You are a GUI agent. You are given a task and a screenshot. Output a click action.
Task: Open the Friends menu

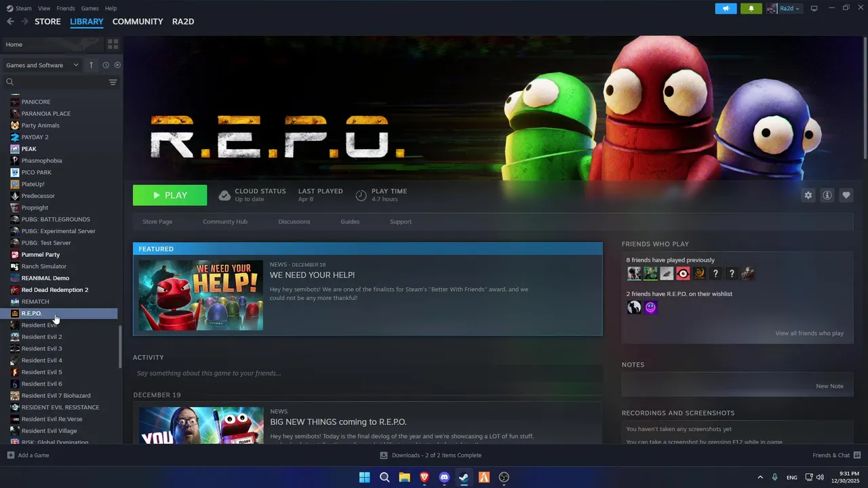(x=66, y=8)
